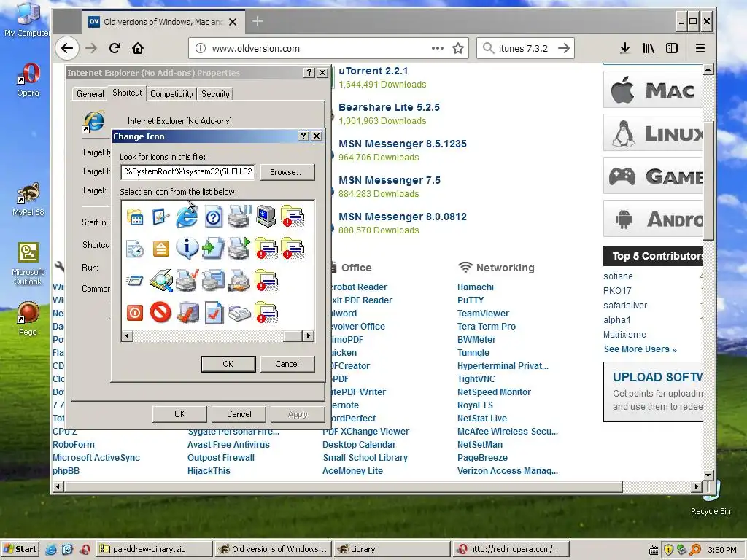The width and height of the screenshot is (747, 560).
Task: Open Bearshare Lite 5.2.5 link
Action: (x=389, y=108)
